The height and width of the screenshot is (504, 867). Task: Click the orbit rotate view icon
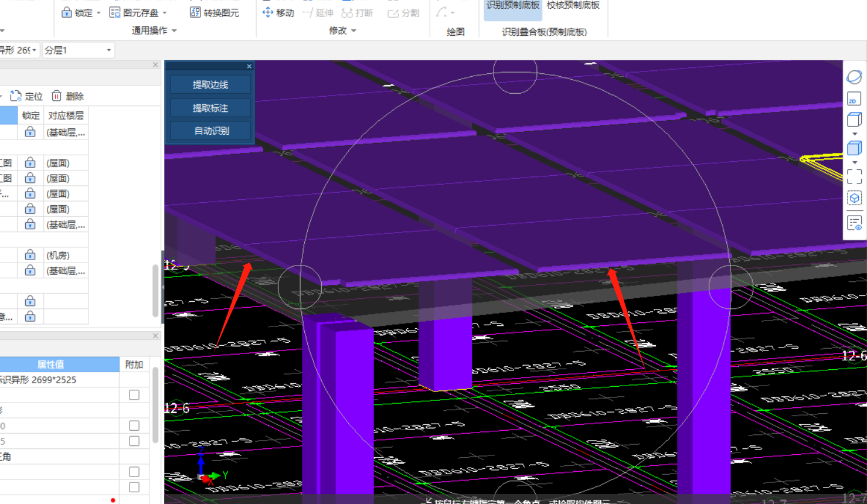click(854, 77)
